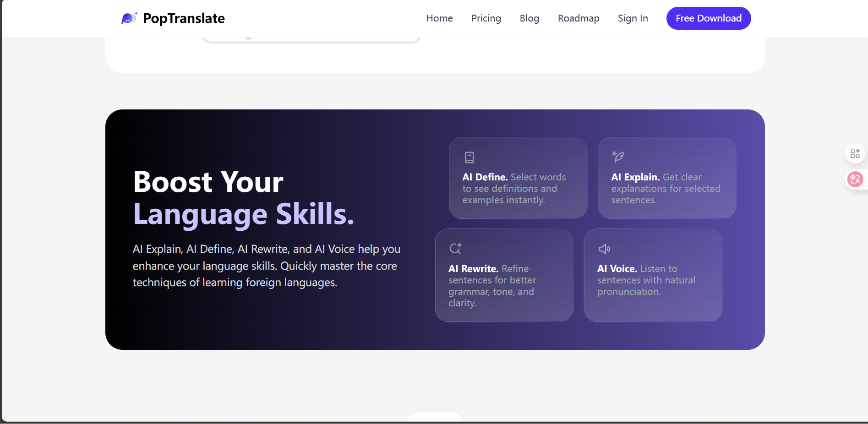The image size is (868, 424).
Task: Select the AI Rewrite feature card
Action: pos(504,275)
